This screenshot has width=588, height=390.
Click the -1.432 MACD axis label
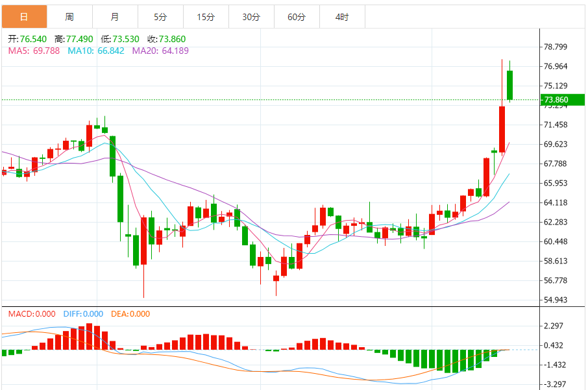point(554,365)
